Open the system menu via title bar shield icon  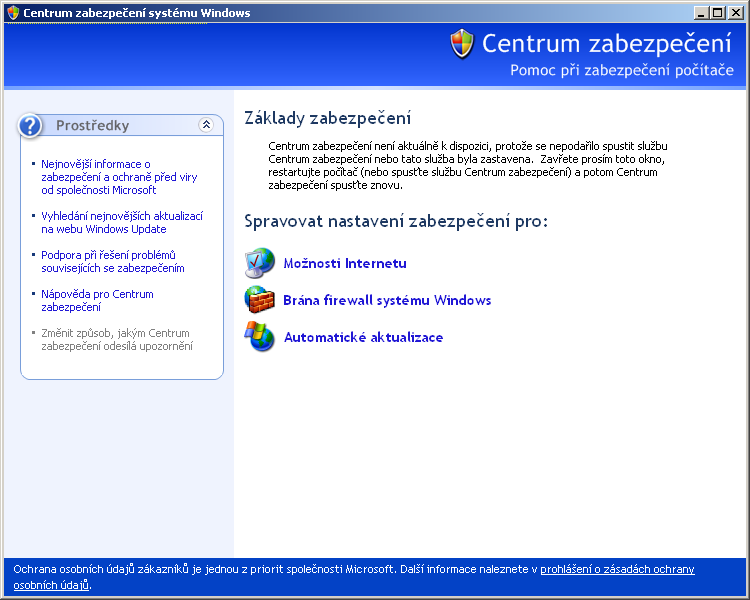(x=12, y=13)
